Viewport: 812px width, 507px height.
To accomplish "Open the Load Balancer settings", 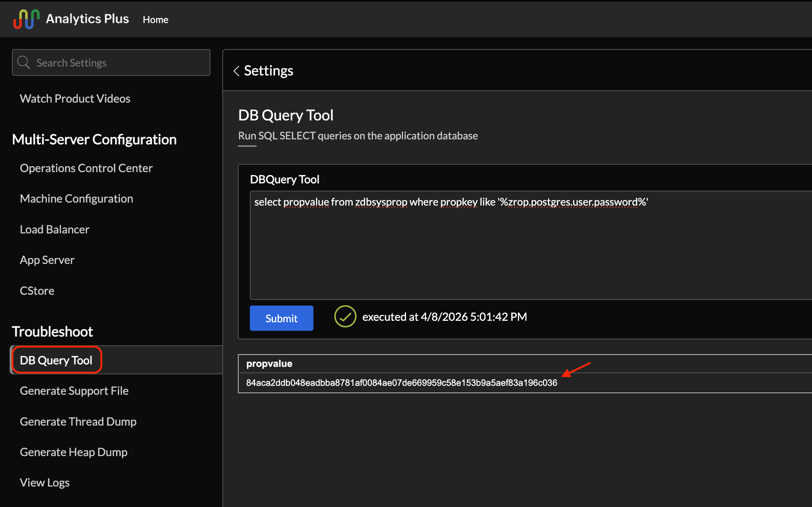I will coord(55,229).
